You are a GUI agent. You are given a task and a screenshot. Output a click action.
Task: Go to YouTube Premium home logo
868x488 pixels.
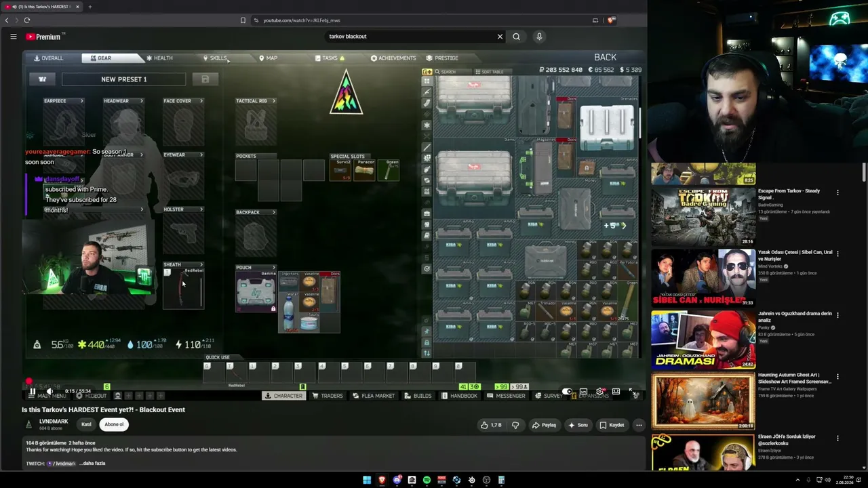tap(43, 37)
